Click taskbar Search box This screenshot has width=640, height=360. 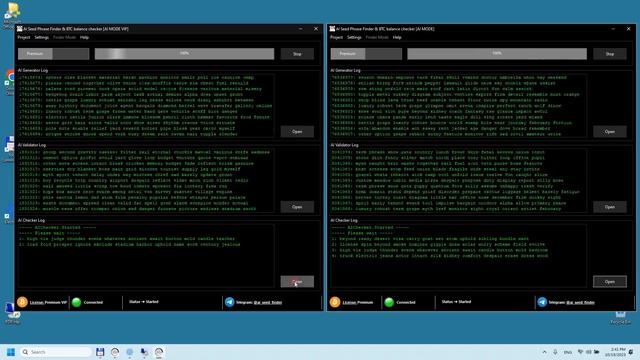pyautogui.click(x=56, y=352)
